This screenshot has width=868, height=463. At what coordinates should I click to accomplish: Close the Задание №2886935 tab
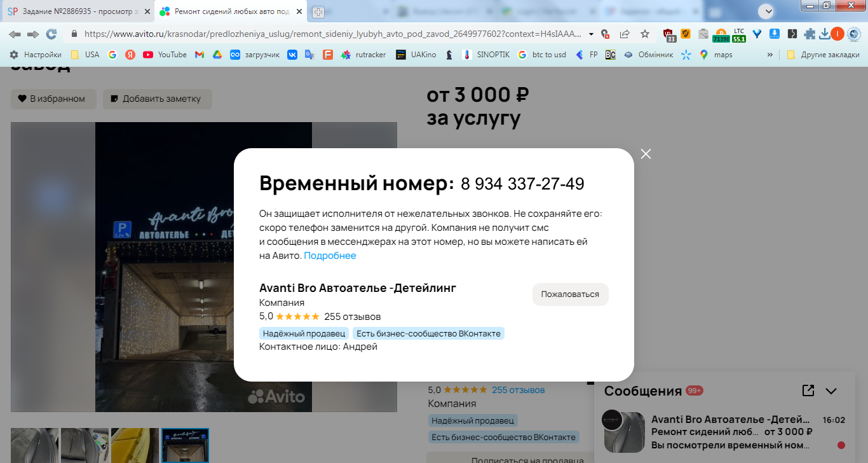[x=147, y=11]
